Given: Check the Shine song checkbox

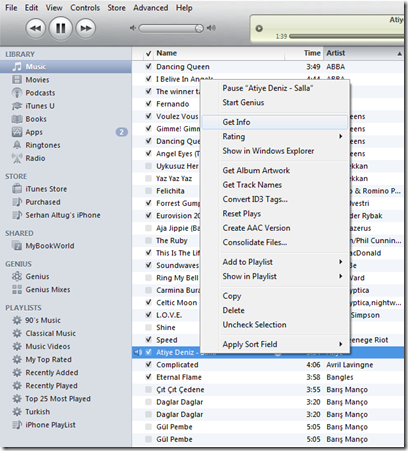Looking at the screenshot, I should [x=149, y=327].
